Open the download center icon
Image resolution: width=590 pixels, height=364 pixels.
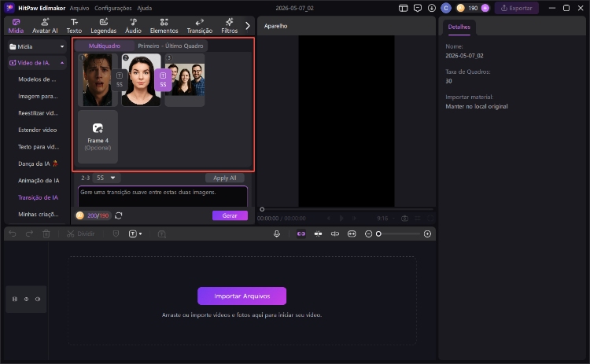click(432, 8)
